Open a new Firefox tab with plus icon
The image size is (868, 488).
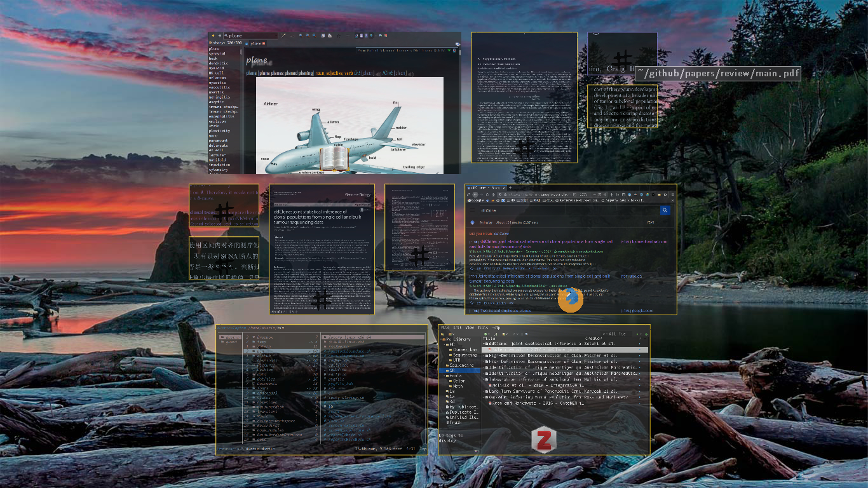coord(510,187)
